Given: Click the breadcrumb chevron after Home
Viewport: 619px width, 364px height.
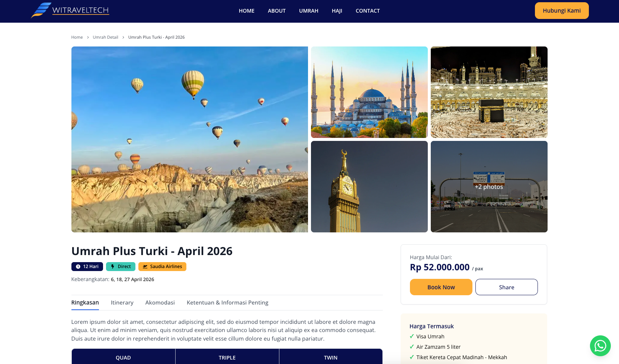Looking at the screenshot, I should [x=88, y=37].
